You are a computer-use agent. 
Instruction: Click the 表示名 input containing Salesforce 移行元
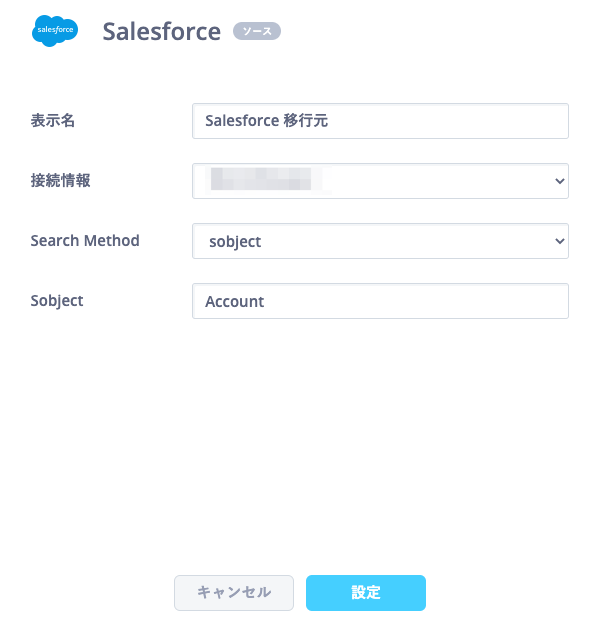point(380,121)
